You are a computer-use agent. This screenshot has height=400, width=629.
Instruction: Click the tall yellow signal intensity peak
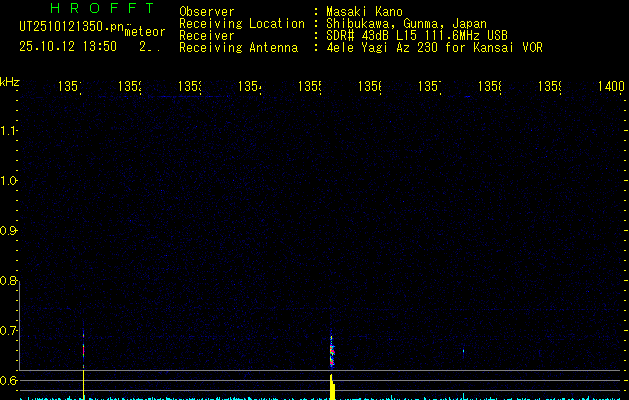(332, 386)
